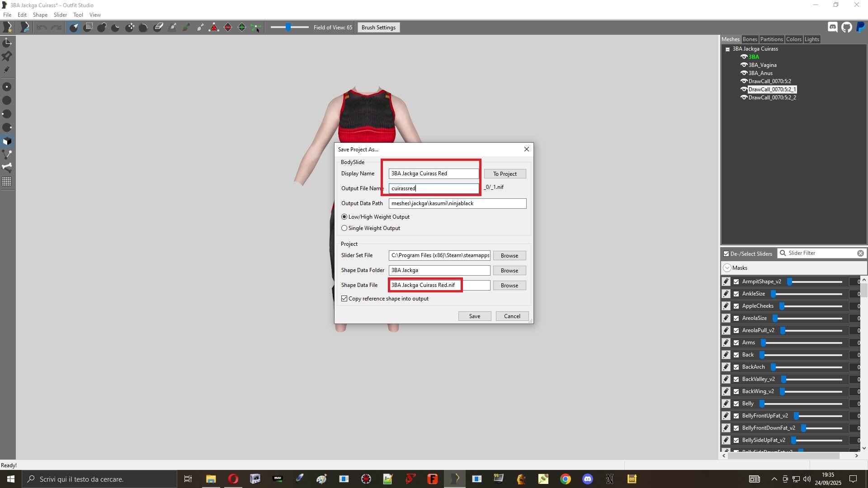Activate the Mask brush tool
Screen dimensions: 868x488
[x=88, y=28]
